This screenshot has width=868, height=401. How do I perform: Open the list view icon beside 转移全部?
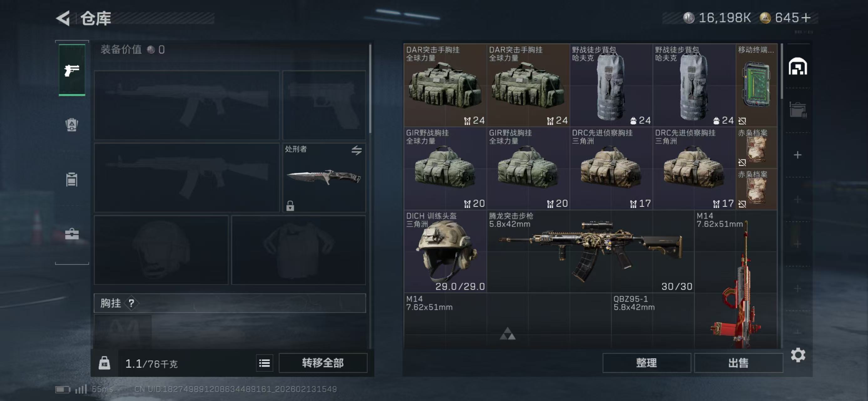(264, 363)
